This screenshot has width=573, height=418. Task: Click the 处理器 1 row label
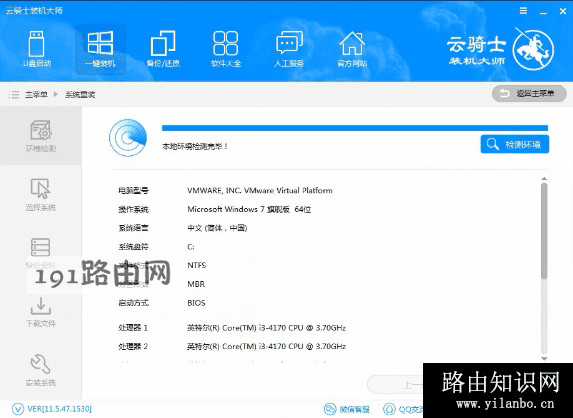pyautogui.click(x=133, y=328)
